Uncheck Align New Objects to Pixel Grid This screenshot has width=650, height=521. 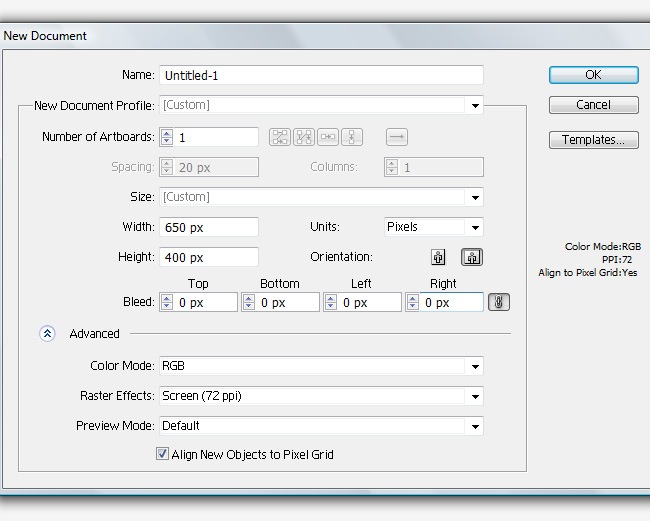click(163, 454)
